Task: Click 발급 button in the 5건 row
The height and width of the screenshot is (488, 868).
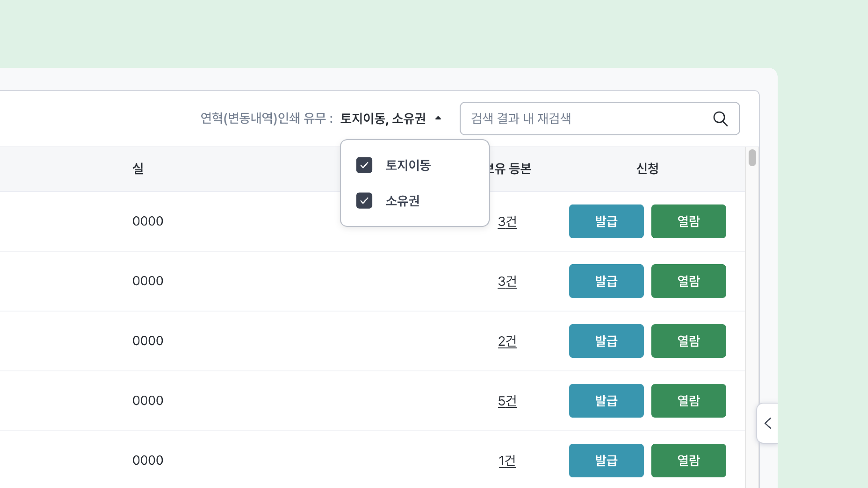Action: 606,401
